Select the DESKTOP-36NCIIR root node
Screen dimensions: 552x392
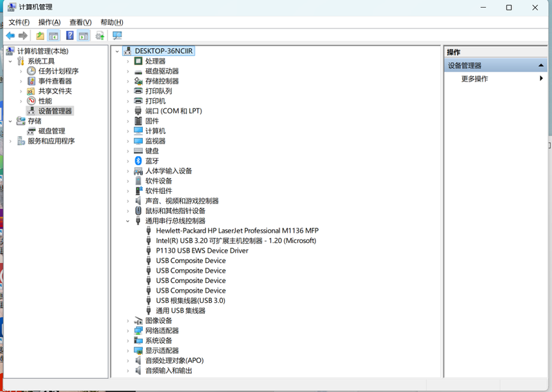164,51
